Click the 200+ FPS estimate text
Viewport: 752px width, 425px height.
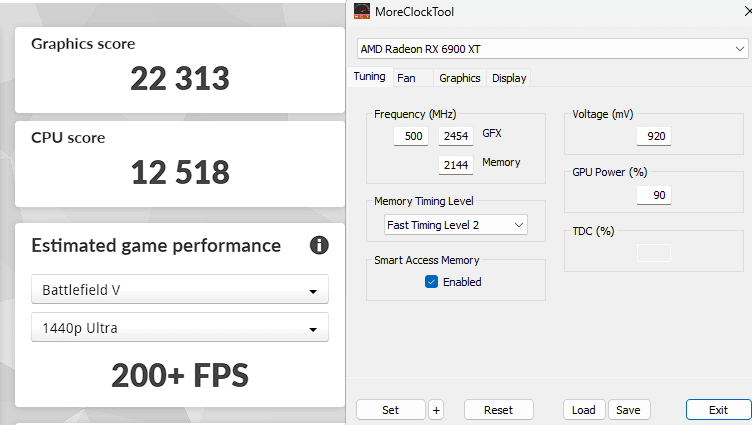pyautogui.click(x=180, y=375)
